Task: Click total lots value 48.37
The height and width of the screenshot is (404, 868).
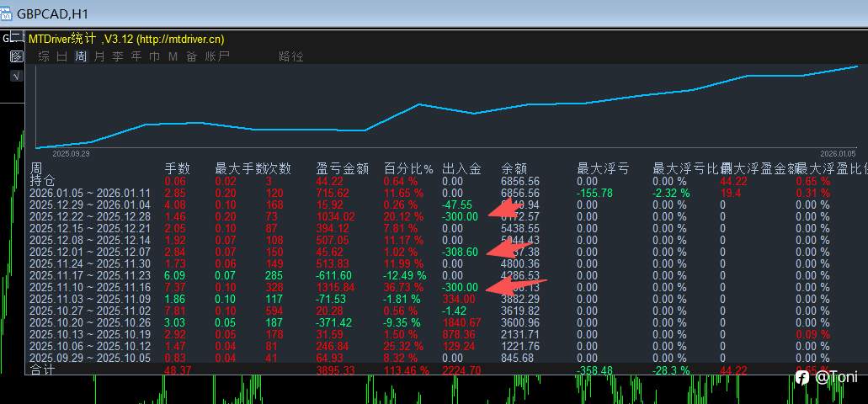Action: [178, 370]
